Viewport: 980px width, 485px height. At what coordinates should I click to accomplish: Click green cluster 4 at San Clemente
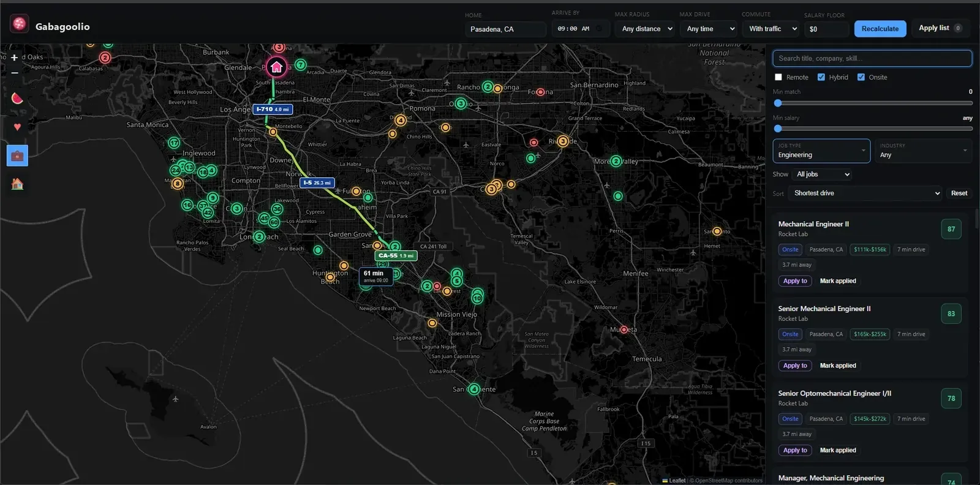point(473,389)
